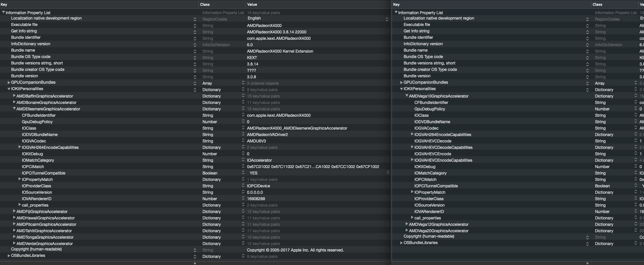Viewport: 644px width, 265px height.
Task: Expand AMDVerdeGraphicsAccelerator disclosure triangle
Action: [x=14, y=243]
